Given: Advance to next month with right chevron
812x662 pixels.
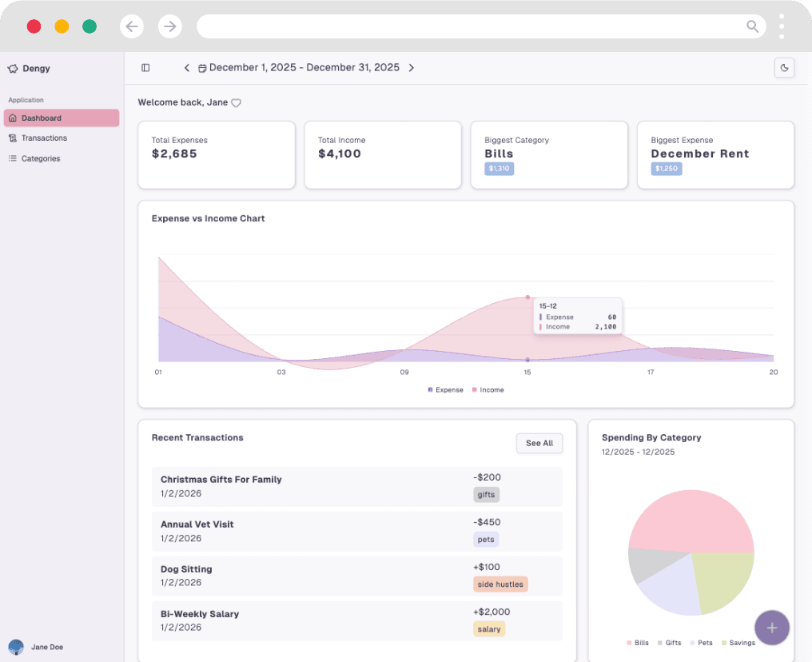Looking at the screenshot, I should tap(412, 67).
